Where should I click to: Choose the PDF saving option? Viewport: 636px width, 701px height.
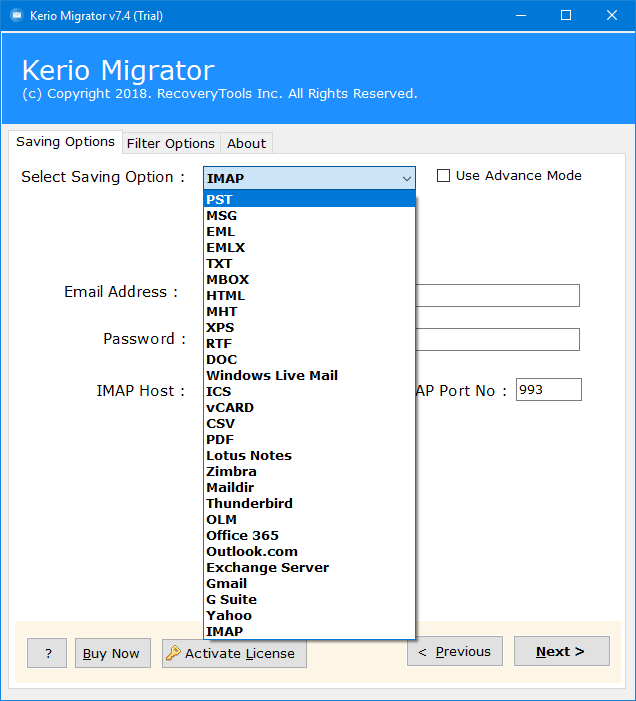tap(309, 439)
